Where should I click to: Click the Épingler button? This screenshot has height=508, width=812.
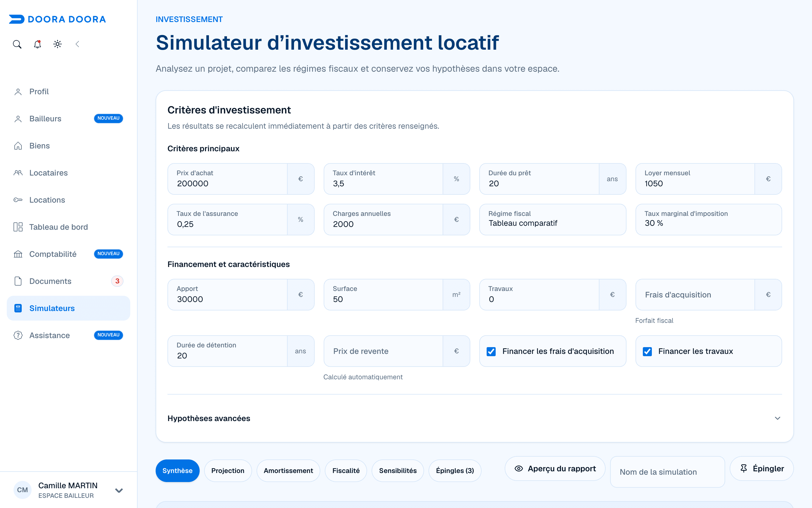[762, 468]
